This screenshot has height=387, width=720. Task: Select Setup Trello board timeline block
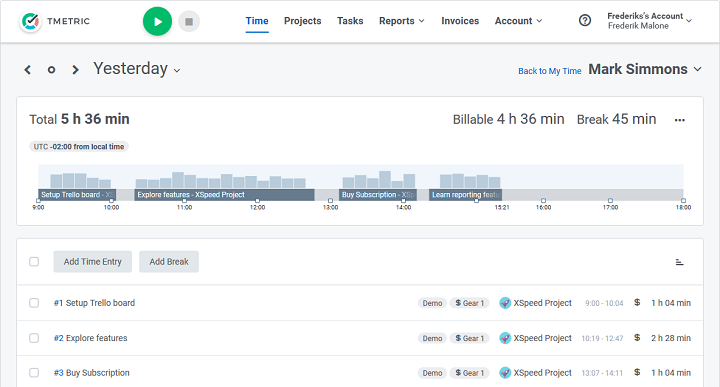[77, 195]
